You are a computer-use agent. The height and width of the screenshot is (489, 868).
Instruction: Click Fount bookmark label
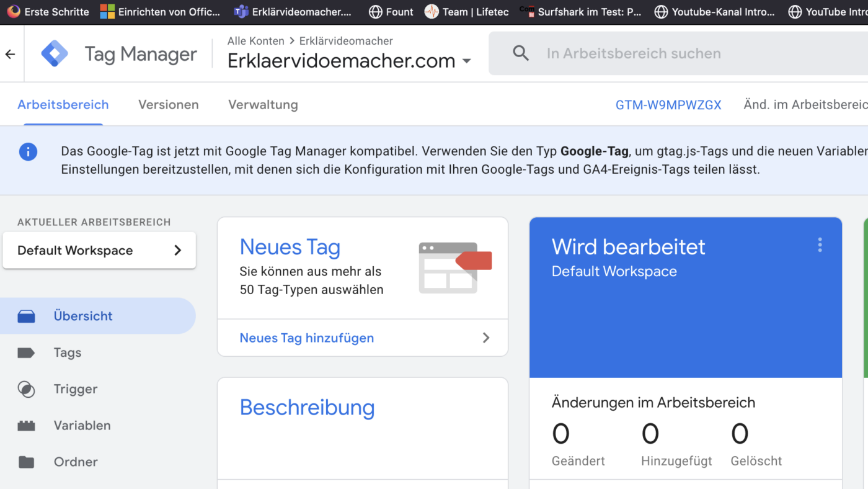click(400, 12)
